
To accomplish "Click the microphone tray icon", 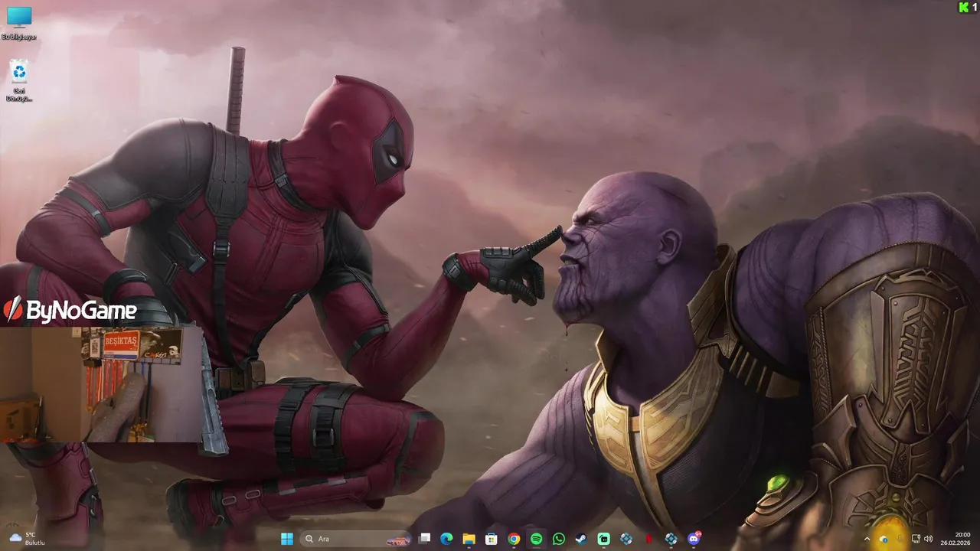I will click(x=900, y=539).
